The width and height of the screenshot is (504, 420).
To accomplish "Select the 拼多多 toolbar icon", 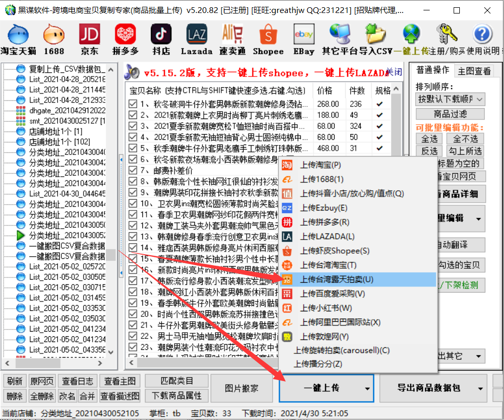I will click(125, 34).
